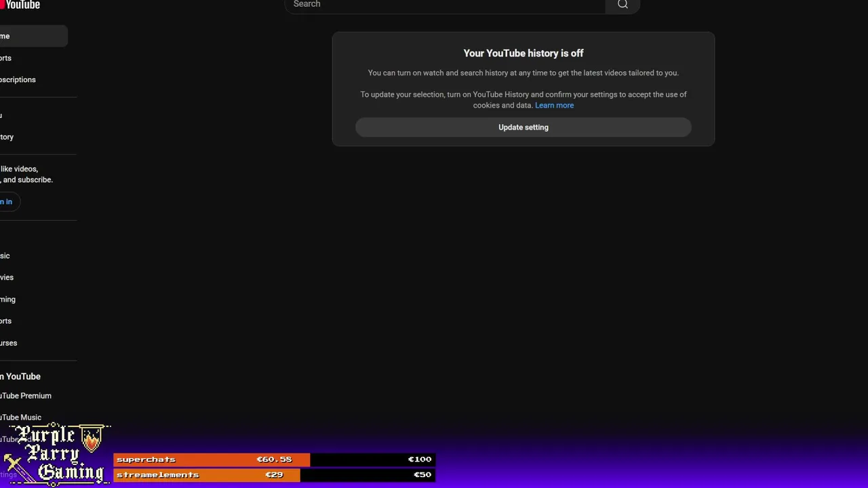Open Movies in the Explore list
Screen dimensions: 868x488
pos(7,277)
